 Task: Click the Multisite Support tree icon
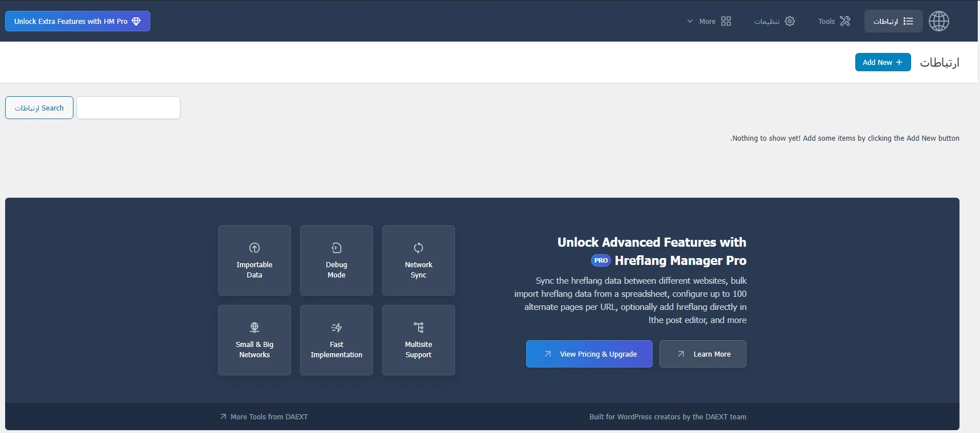click(x=419, y=328)
